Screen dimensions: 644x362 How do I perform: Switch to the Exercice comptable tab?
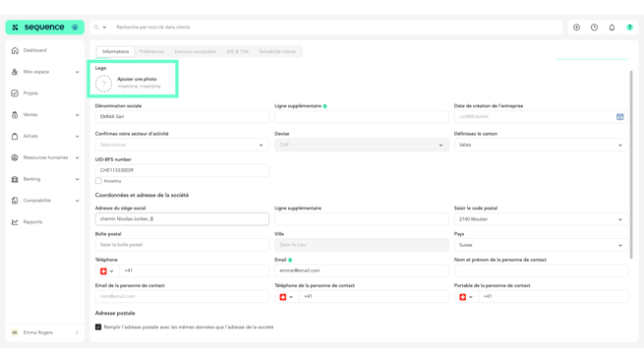pyautogui.click(x=195, y=51)
